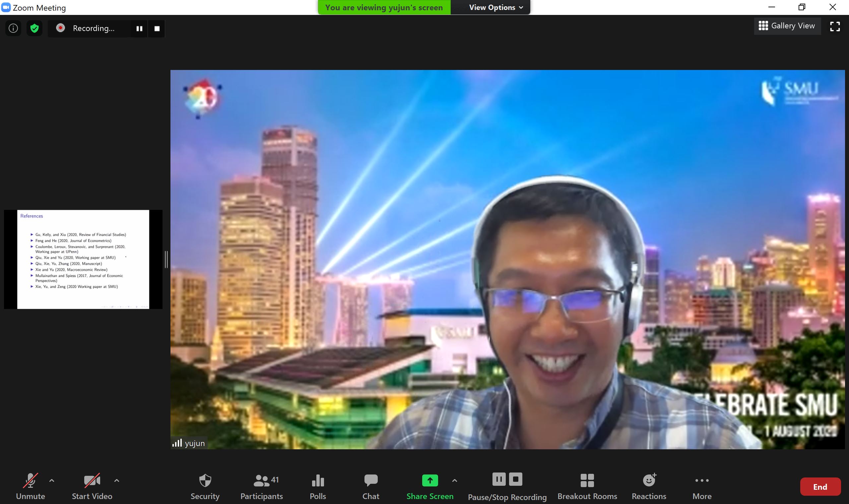This screenshot has height=504, width=849.
Task: Expand video settings arrow
Action: click(x=116, y=480)
